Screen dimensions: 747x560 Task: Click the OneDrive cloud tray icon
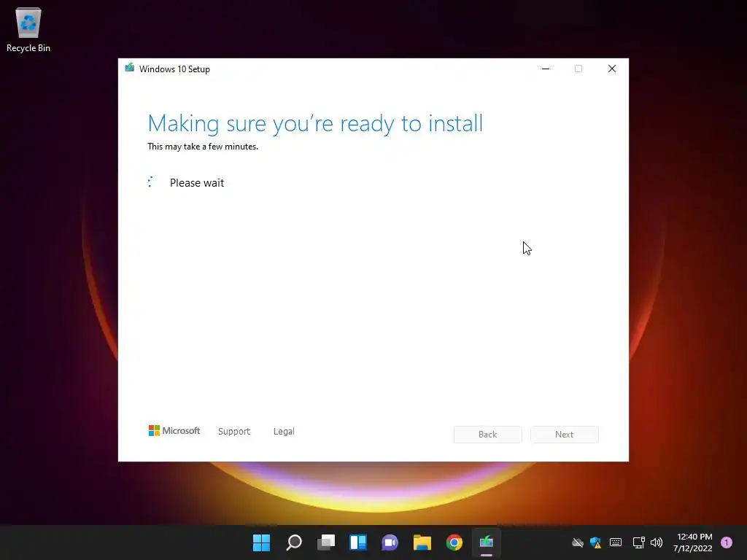pos(578,542)
